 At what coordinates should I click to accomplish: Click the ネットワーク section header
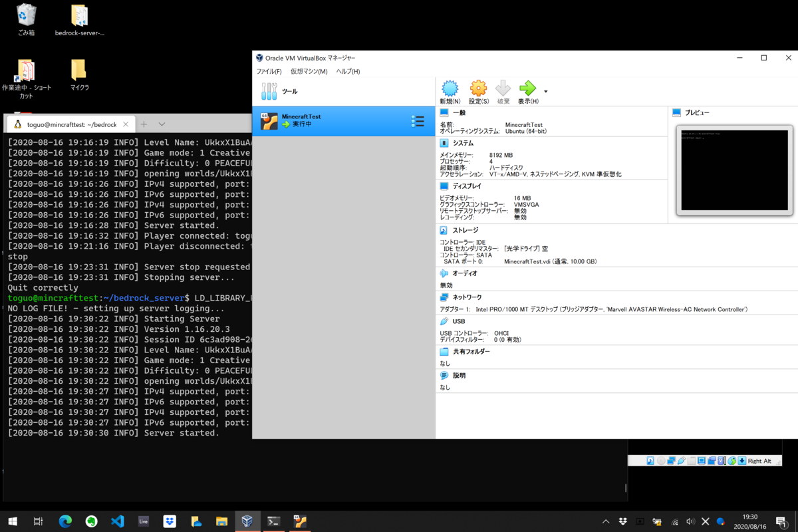[467, 297]
